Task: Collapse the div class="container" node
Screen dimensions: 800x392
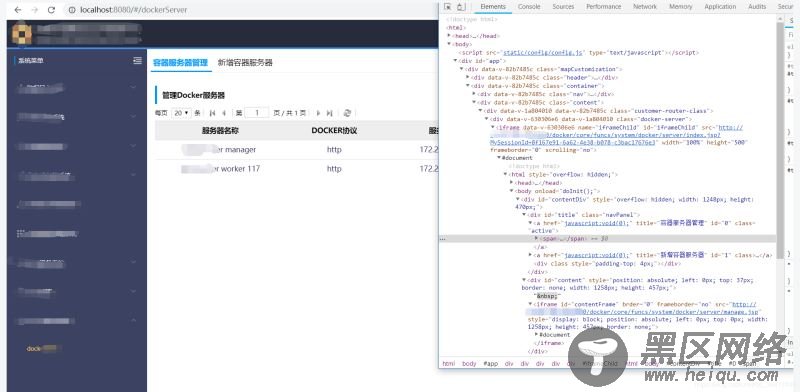Action: [468, 86]
